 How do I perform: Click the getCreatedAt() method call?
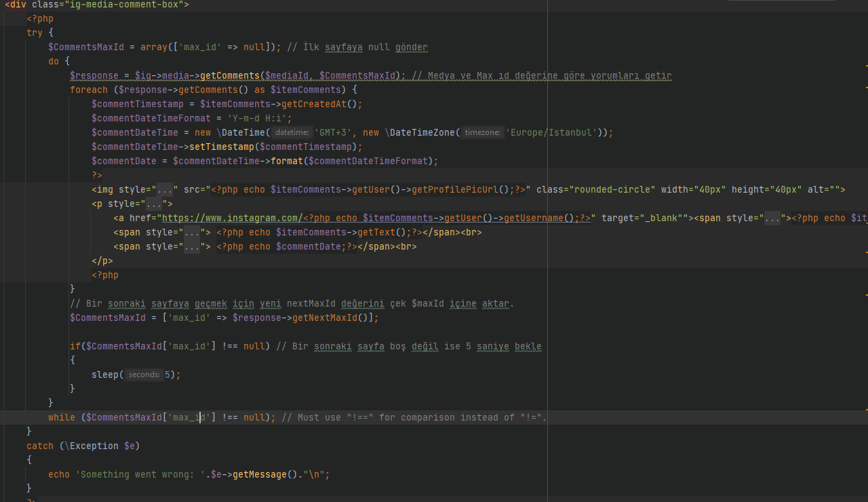(319, 104)
